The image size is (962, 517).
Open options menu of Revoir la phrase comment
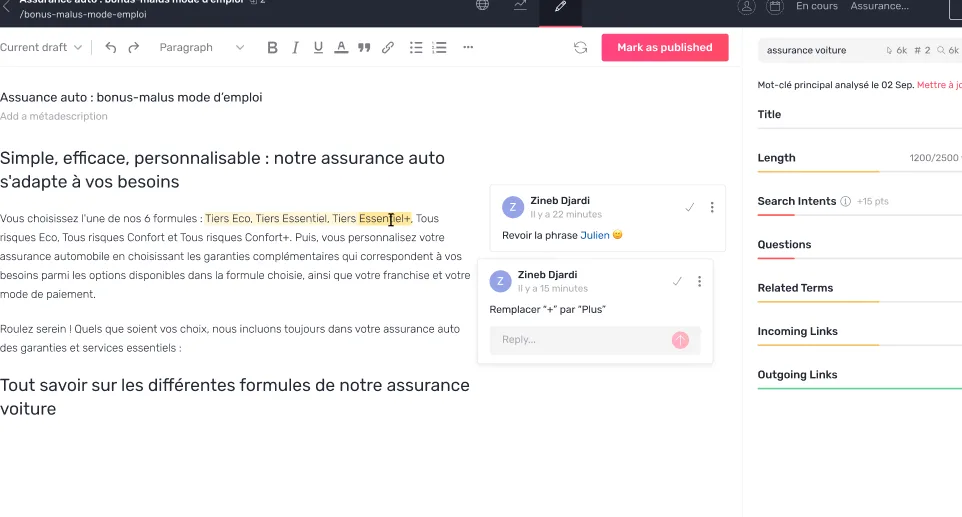click(712, 207)
